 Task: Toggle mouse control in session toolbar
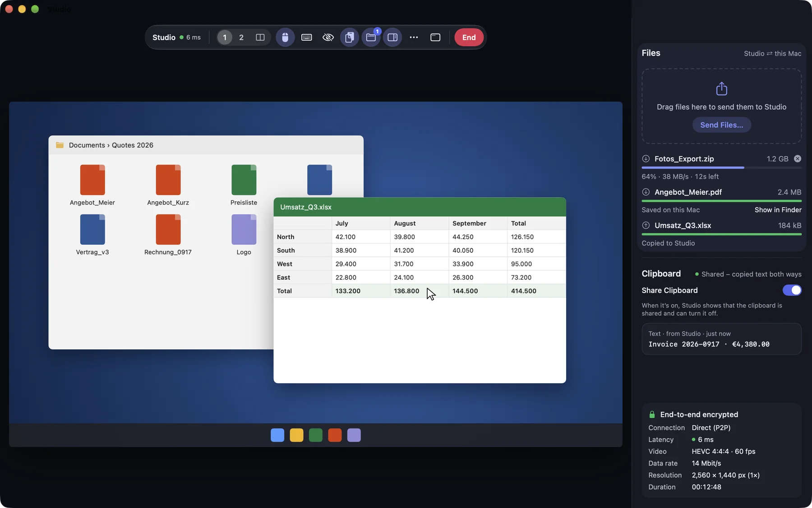(x=285, y=37)
